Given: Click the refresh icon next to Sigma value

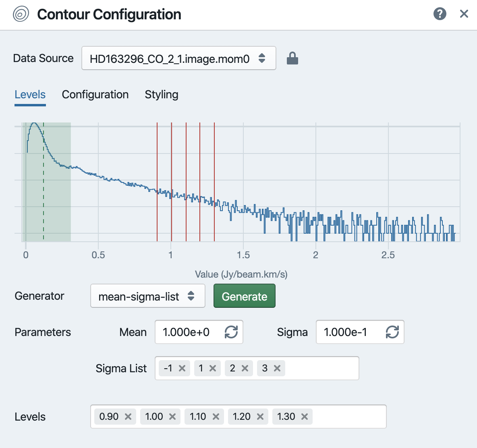Looking at the screenshot, I should click(392, 332).
